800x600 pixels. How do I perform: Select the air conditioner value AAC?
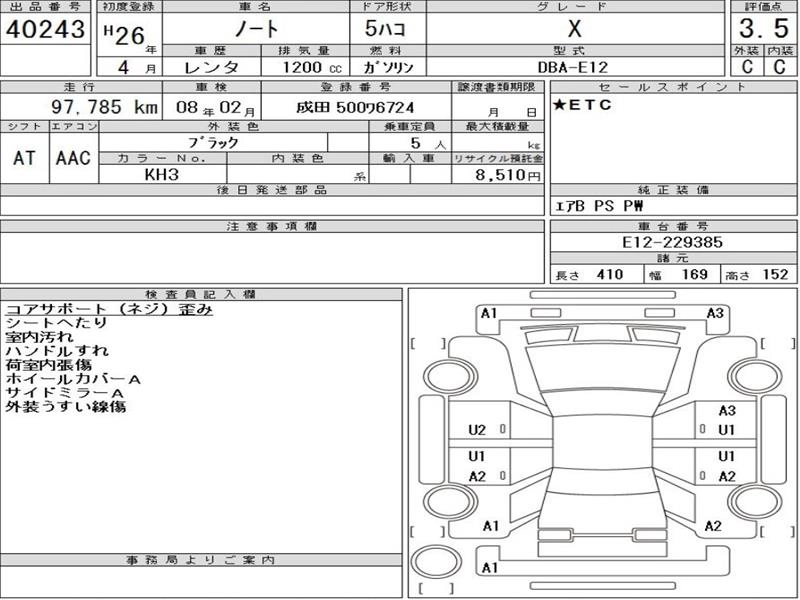[x=73, y=158]
